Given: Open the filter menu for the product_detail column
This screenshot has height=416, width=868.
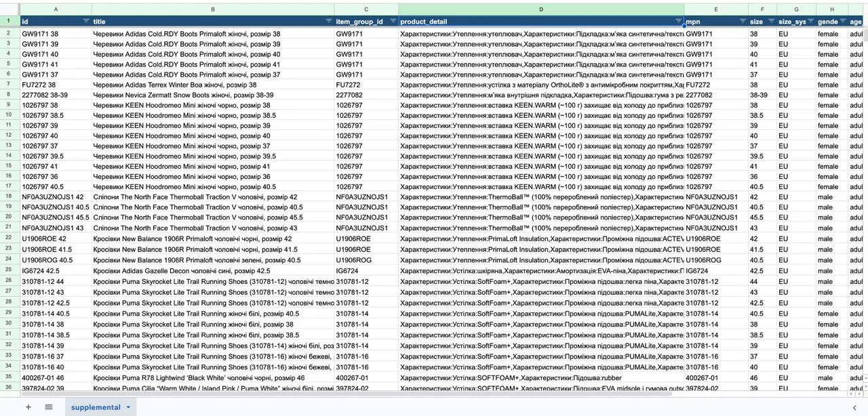Looking at the screenshot, I should click(x=678, y=21).
